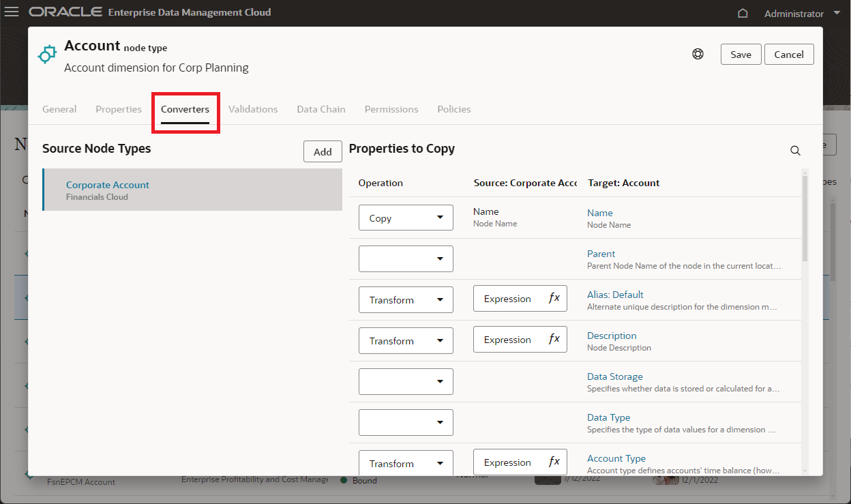The width and height of the screenshot is (851, 504).
Task: Switch to the Validations tab
Action: [253, 109]
